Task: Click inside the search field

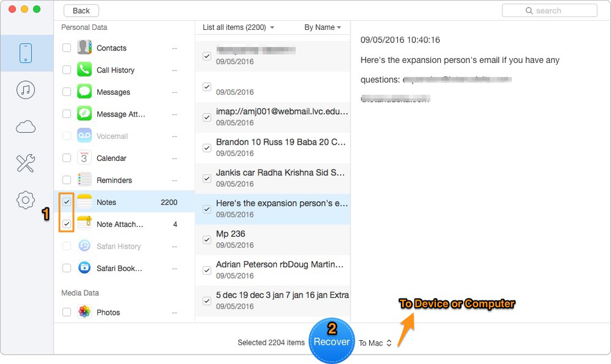Action: point(550,11)
